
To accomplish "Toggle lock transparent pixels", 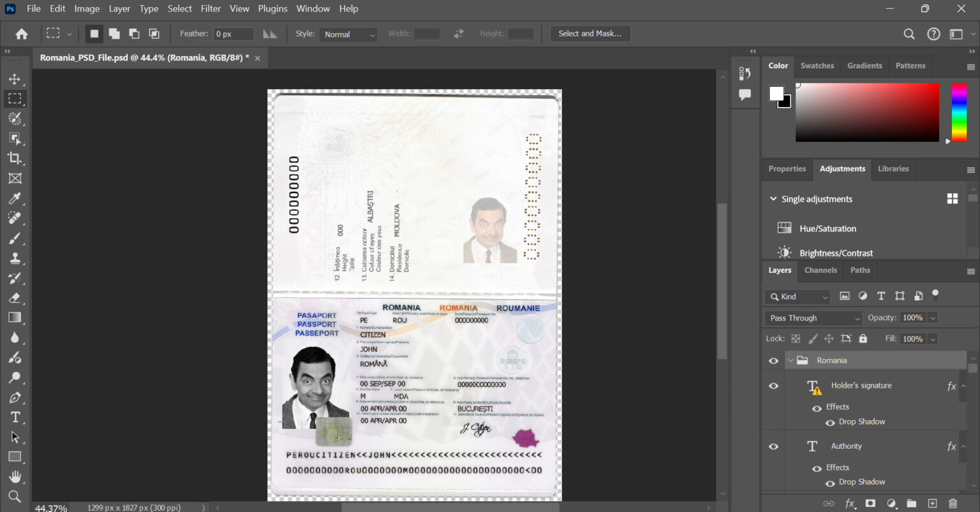I will tap(796, 339).
